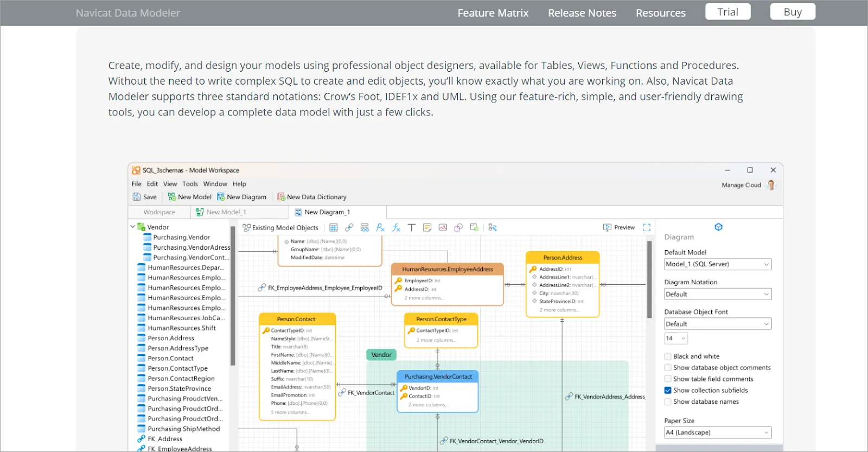868x452 pixels.
Task: Click the Auto Layout icon
Action: point(493,228)
